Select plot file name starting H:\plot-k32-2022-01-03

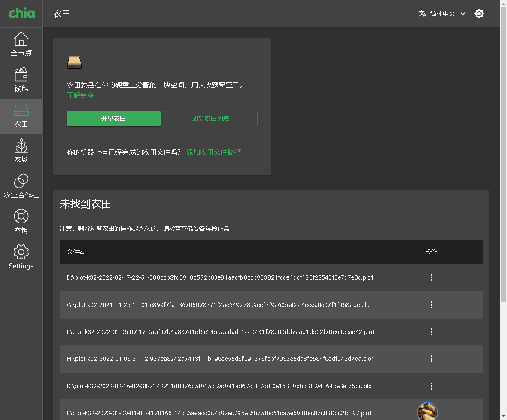(220, 359)
